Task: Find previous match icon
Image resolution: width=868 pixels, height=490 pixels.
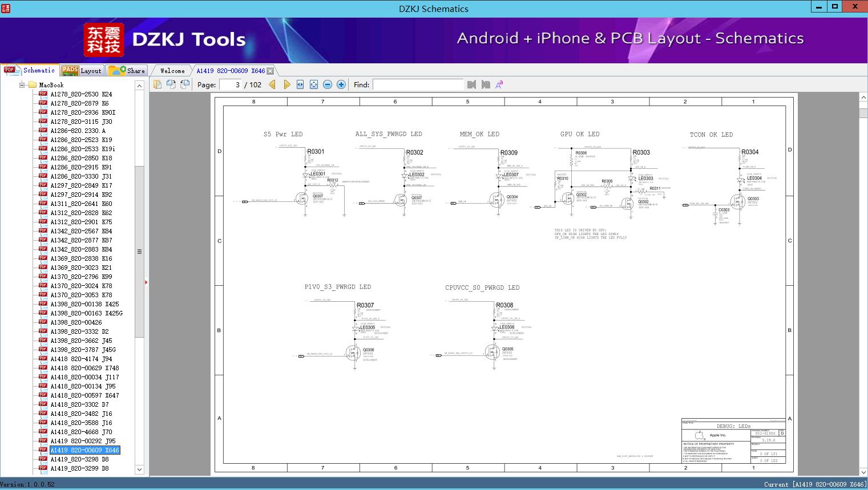Action: click(471, 84)
